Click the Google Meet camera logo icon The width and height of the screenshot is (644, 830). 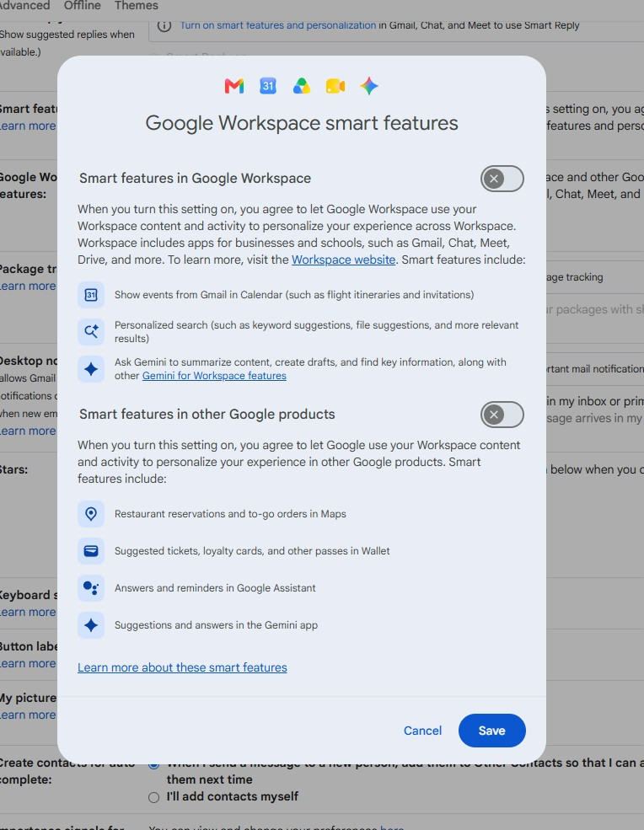[335, 86]
